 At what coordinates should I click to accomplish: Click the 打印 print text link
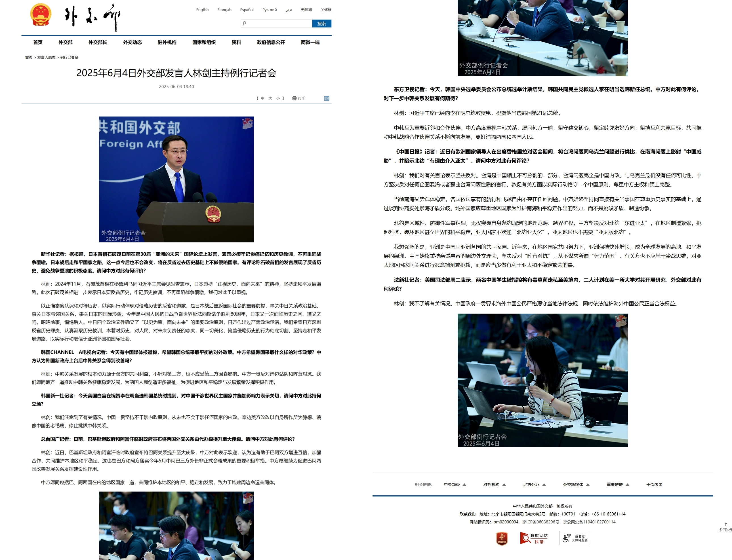point(302,98)
